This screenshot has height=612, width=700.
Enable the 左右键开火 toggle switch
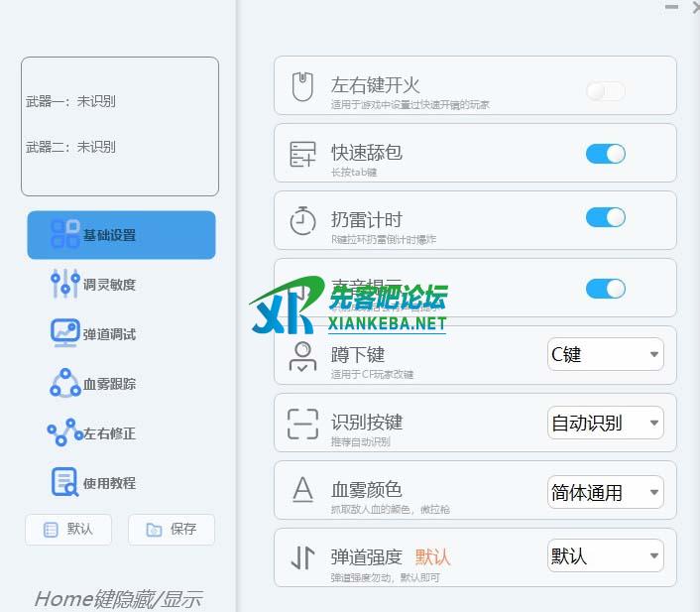[605, 91]
